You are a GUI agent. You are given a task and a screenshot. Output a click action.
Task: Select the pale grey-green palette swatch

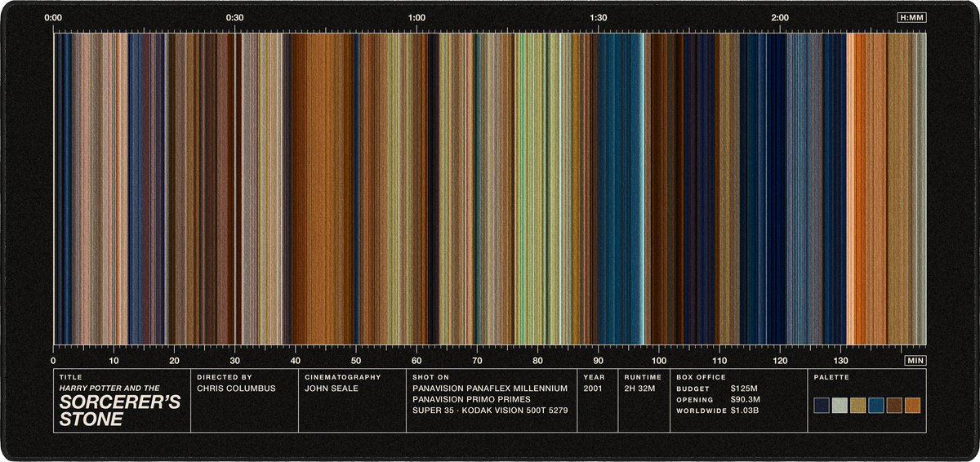(840, 406)
